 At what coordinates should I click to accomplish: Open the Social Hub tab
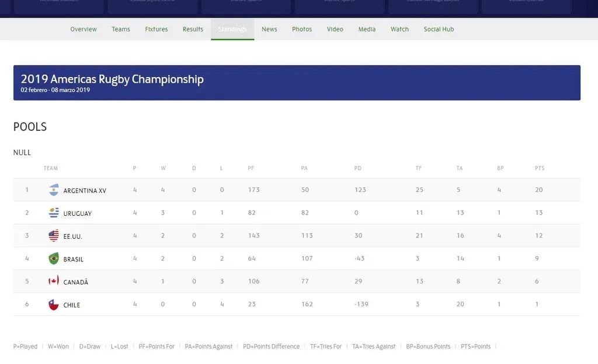439,29
